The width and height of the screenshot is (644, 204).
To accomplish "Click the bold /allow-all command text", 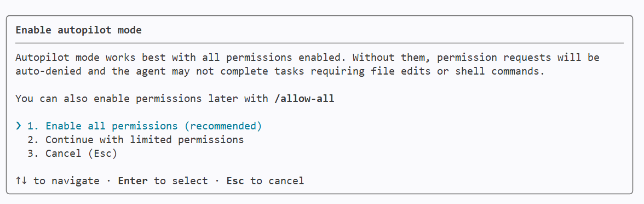I will pos(304,100).
